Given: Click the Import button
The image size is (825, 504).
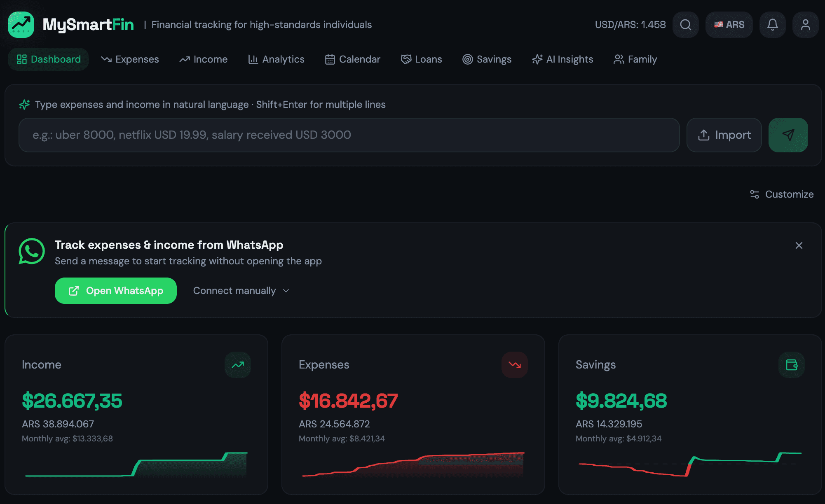Looking at the screenshot, I should 724,135.
